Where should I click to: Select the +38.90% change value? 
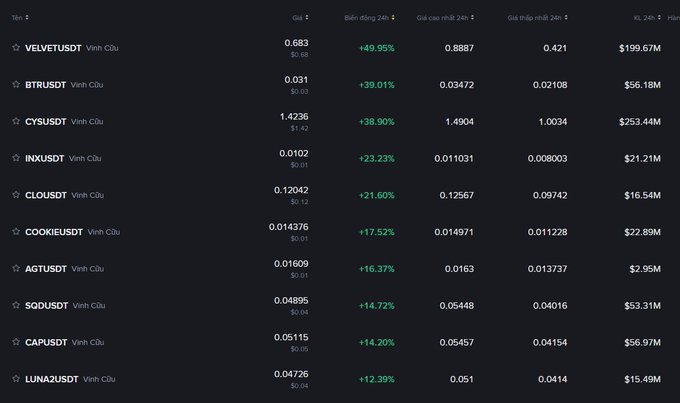376,122
